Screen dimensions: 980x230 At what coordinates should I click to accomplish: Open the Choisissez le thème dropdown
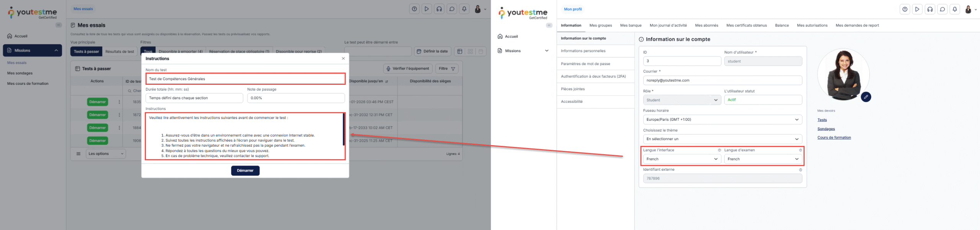722,139
